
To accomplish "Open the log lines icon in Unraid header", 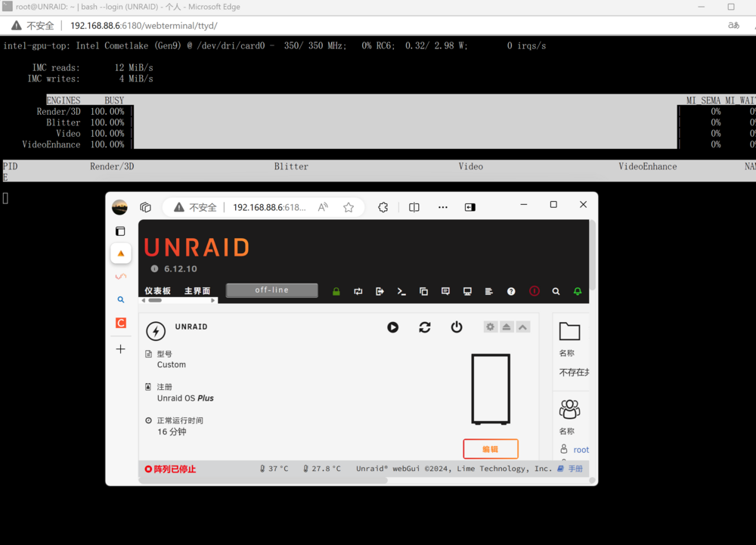I will [x=489, y=291].
